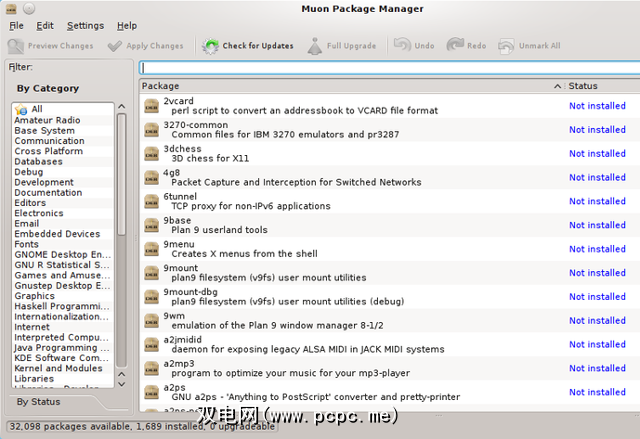
Task: Click the Undo arrow icon
Action: tap(402, 45)
